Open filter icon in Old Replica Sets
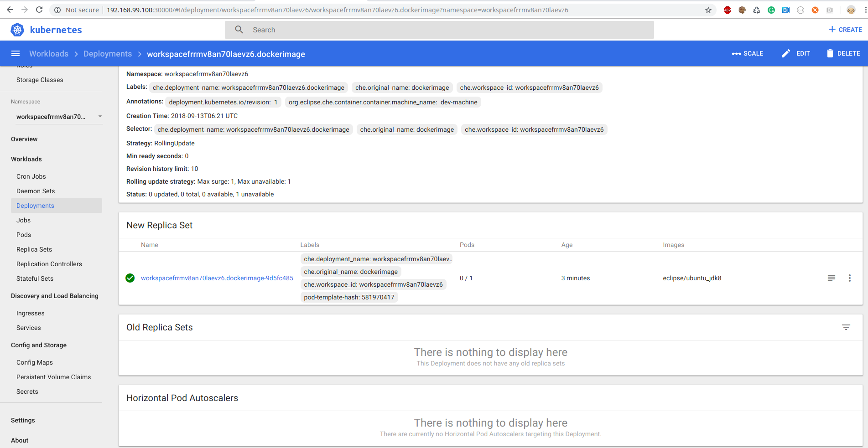 click(846, 327)
